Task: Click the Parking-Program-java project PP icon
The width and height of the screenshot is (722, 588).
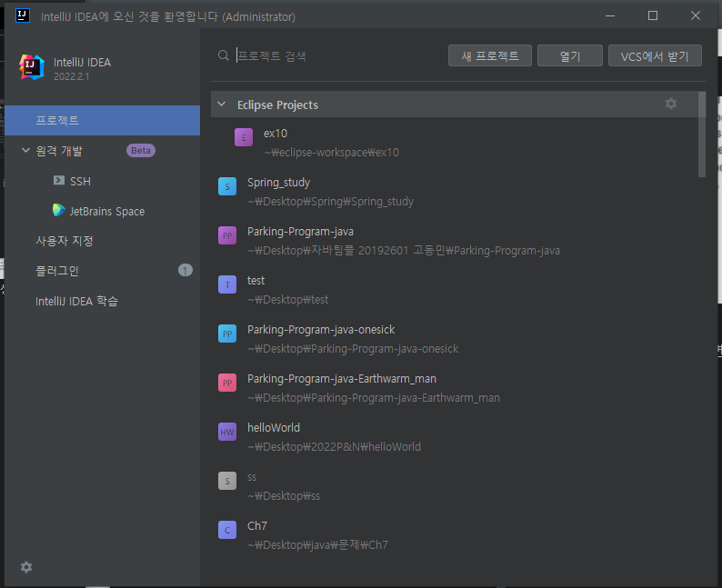Action: [x=227, y=235]
